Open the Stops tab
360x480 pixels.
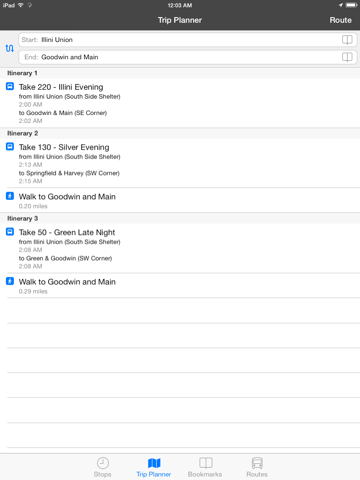(103, 467)
